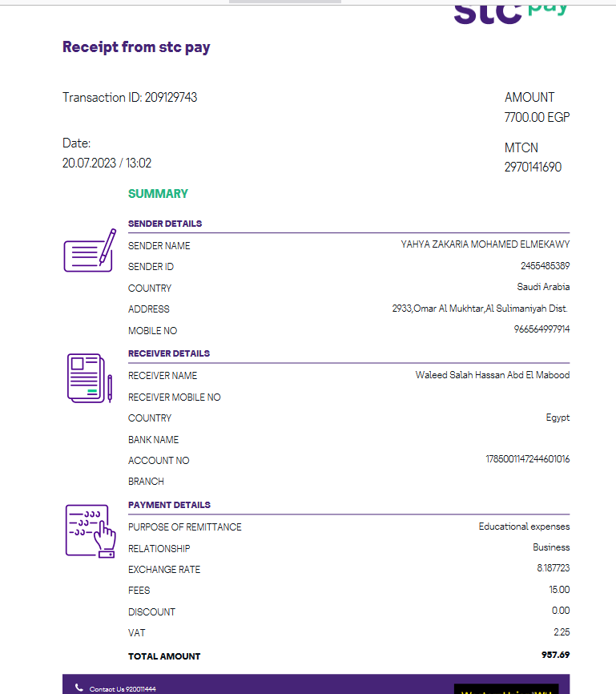Click the sender ID value 2455485389

pos(546,265)
